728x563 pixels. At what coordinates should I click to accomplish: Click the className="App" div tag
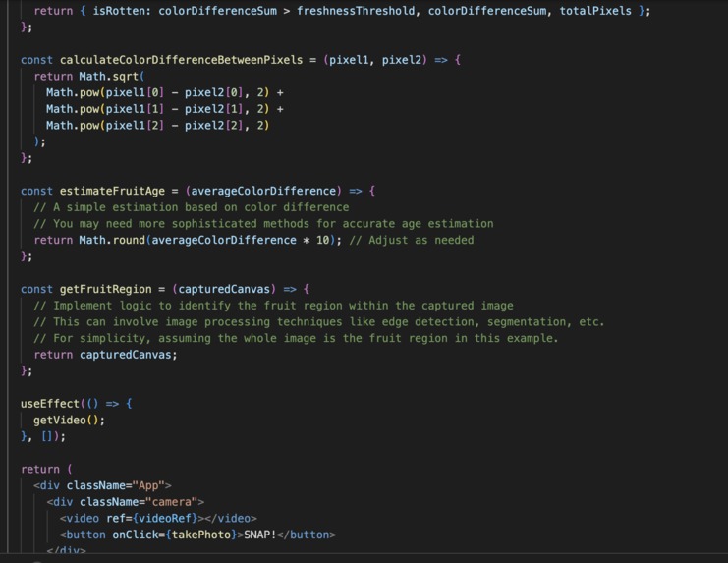coord(102,485)
